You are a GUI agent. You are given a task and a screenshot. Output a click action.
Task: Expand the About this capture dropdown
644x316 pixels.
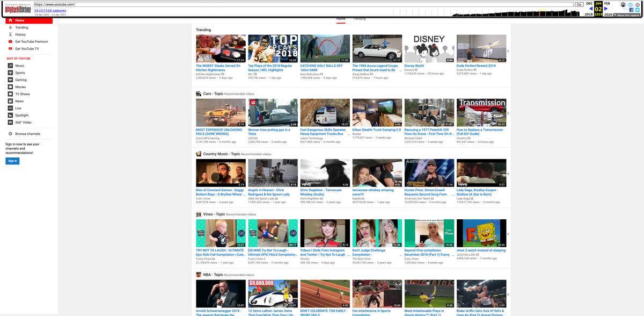[x=626, y=15]
